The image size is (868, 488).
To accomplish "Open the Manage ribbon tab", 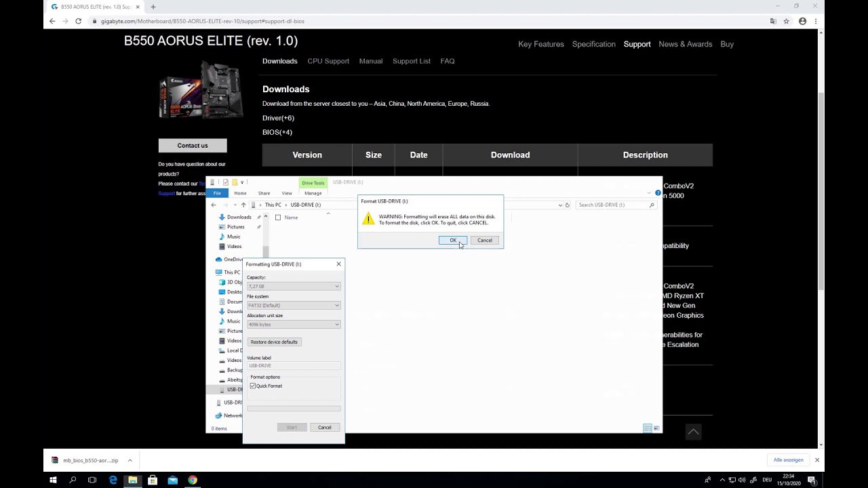I will (x=313, y=193).
